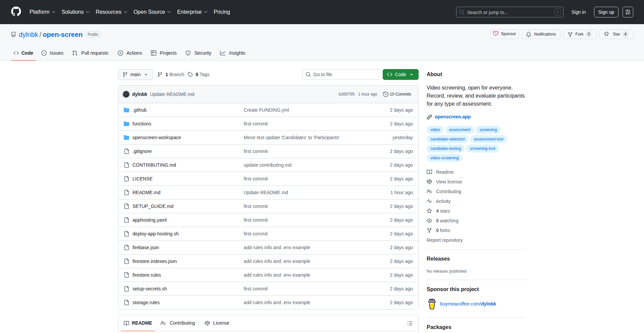Switch to the Issues tab
This screenshot has height=333, width=644.
52,53
